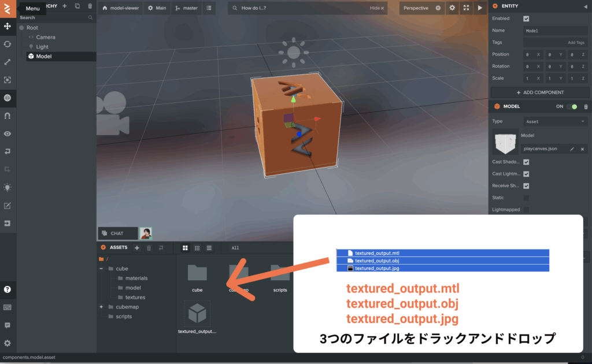Add a new entity in Hierarchy

click(65, 6)
